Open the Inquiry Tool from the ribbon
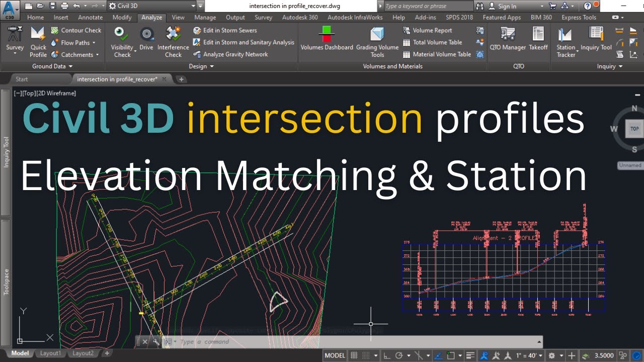The height and width of the screenshot is (362, 644). (x=596, y=39)
